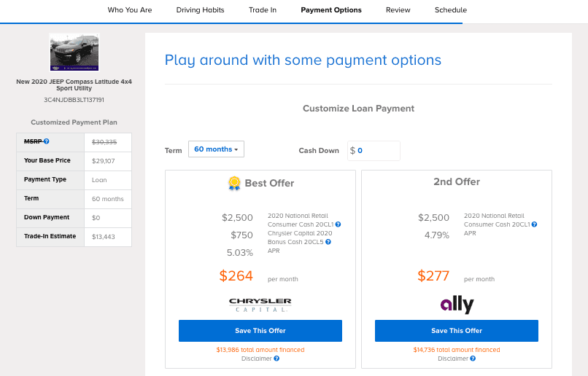Click the MSRP help question-mark icon
Viewport: 588px width, 376px height.
tap(46, 141)
